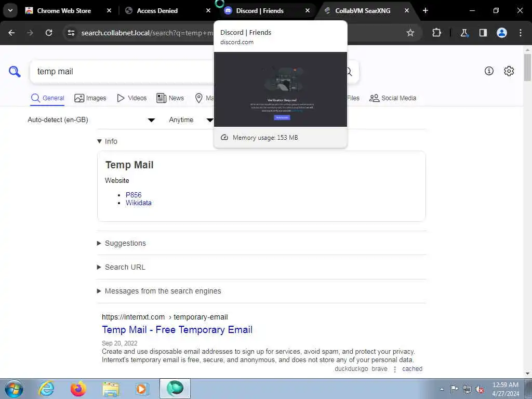The height and width of the screenshot is (399, 532).
Task: Open the tab search dropdown arrow
Action: [10, 10]
